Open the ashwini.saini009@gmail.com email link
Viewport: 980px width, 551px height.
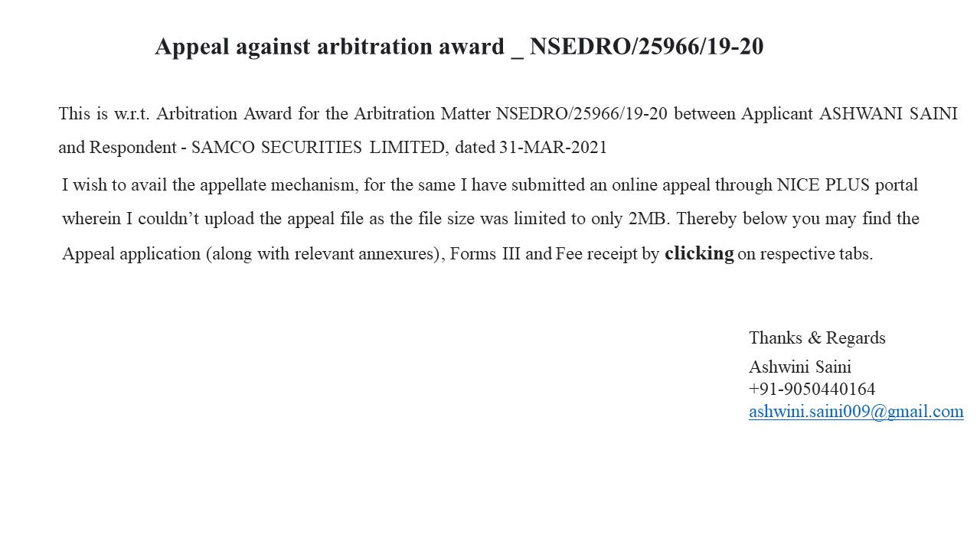[x=856, y=412]
